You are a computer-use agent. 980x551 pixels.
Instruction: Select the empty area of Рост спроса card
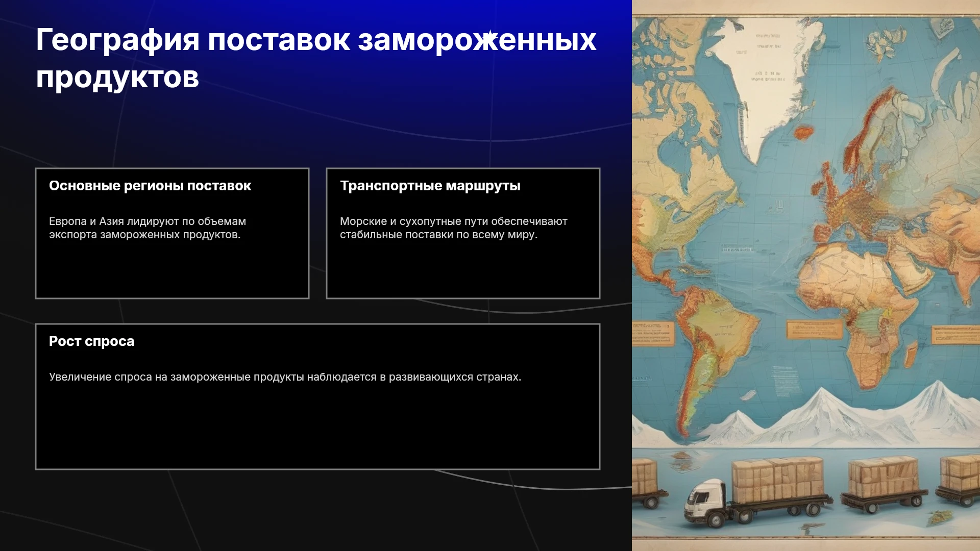[317, 426]
